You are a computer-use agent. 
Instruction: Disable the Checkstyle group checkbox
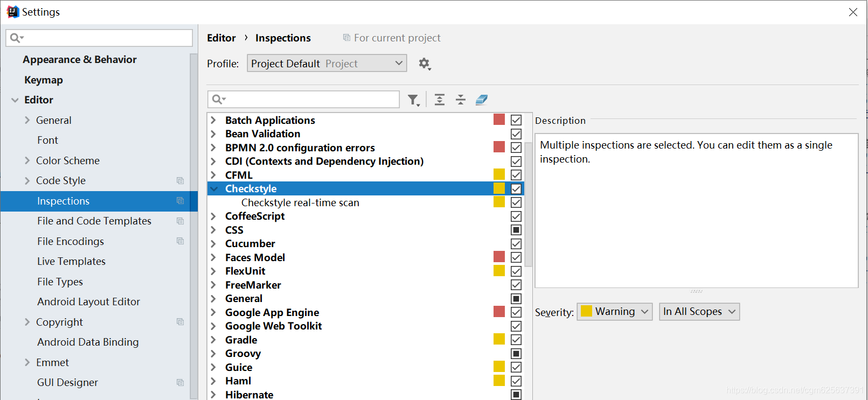tap(516, 189)
